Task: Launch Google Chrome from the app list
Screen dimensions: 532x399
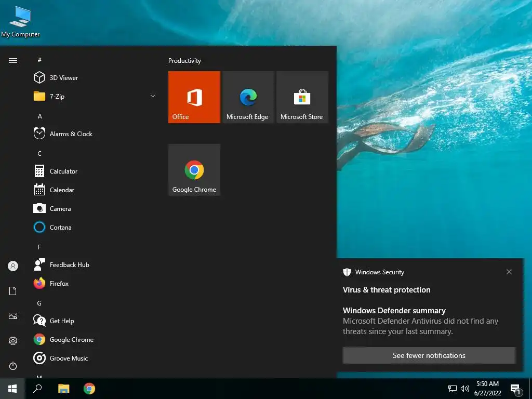Action: (95, 340)
